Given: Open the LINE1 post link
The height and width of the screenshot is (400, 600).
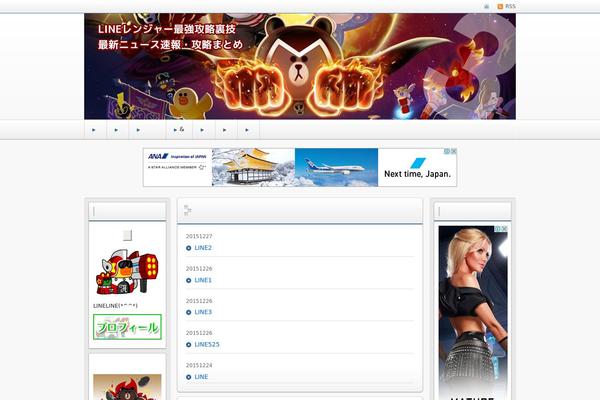Looking at the screenshot, I should click(203, 280).
